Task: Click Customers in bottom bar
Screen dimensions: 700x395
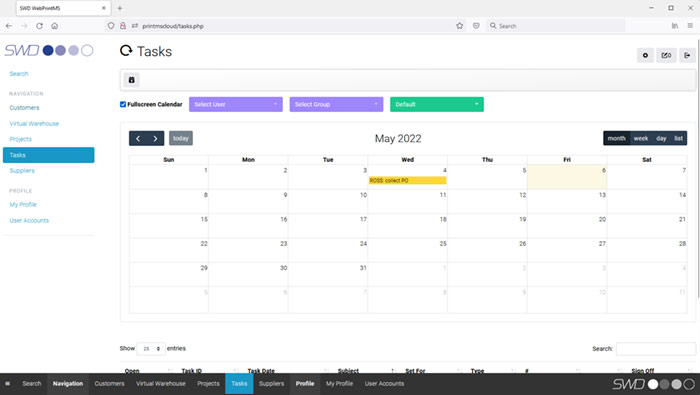Action: 109,383
